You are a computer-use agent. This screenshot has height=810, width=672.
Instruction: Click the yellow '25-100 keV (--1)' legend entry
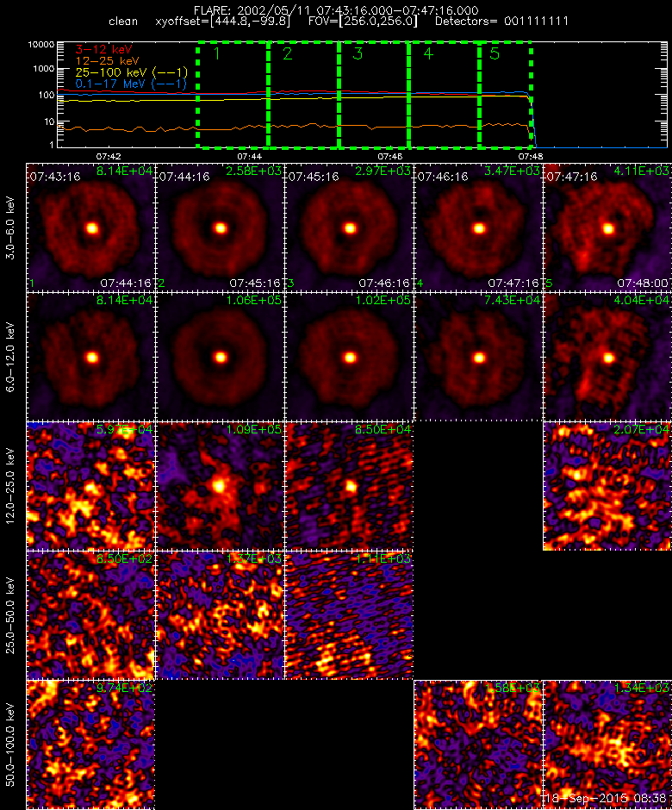[x=132, y=72]
